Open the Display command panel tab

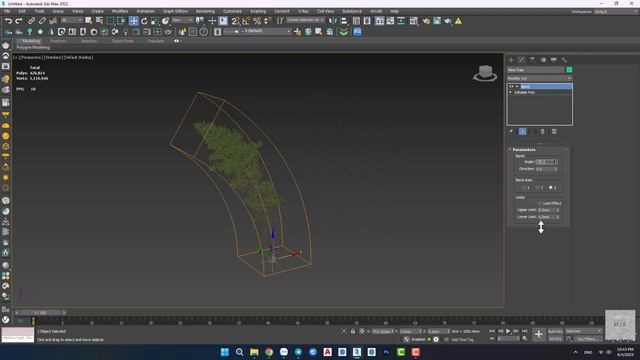point(553,60)
